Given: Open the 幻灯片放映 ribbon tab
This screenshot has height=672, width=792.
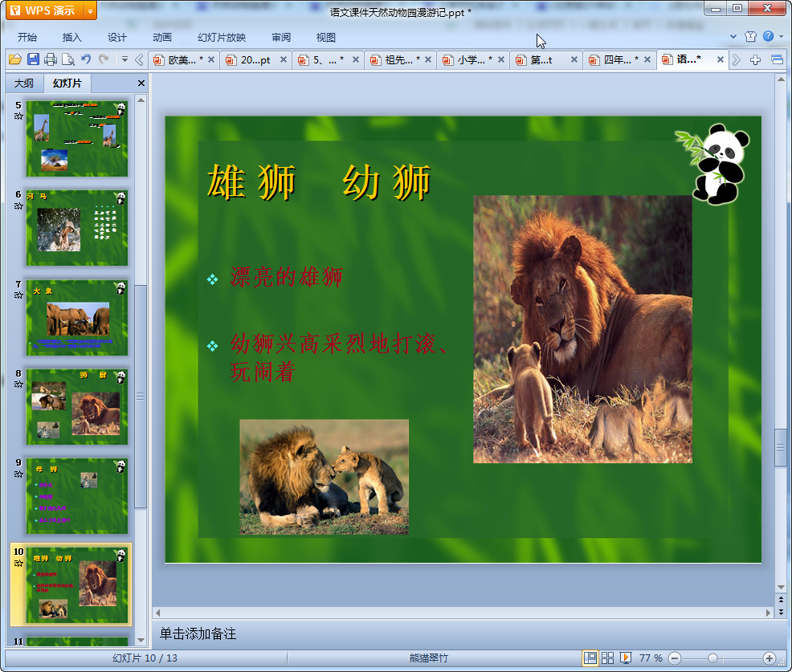Looking at the screenshot, I should tap(222, 38).
